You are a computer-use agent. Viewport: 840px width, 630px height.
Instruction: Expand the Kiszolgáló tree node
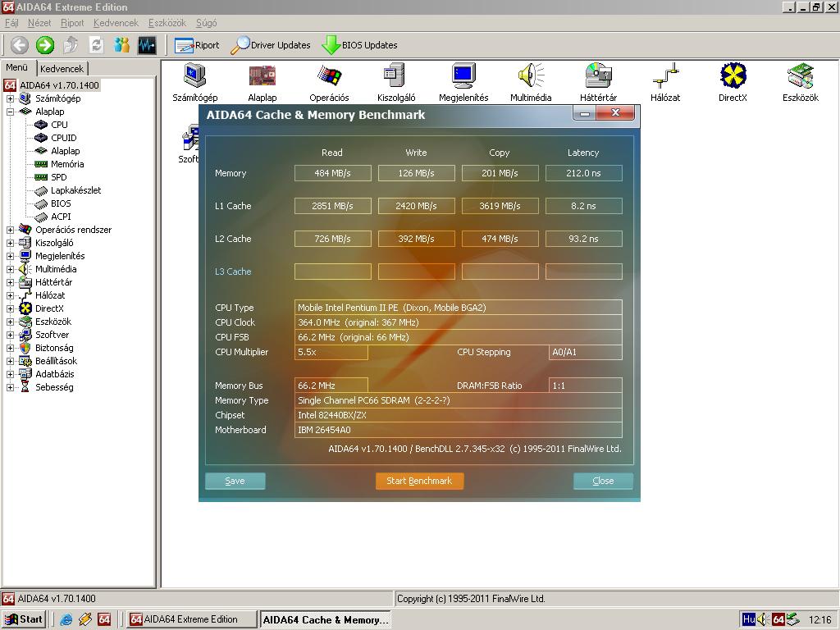tap(10, 243)
